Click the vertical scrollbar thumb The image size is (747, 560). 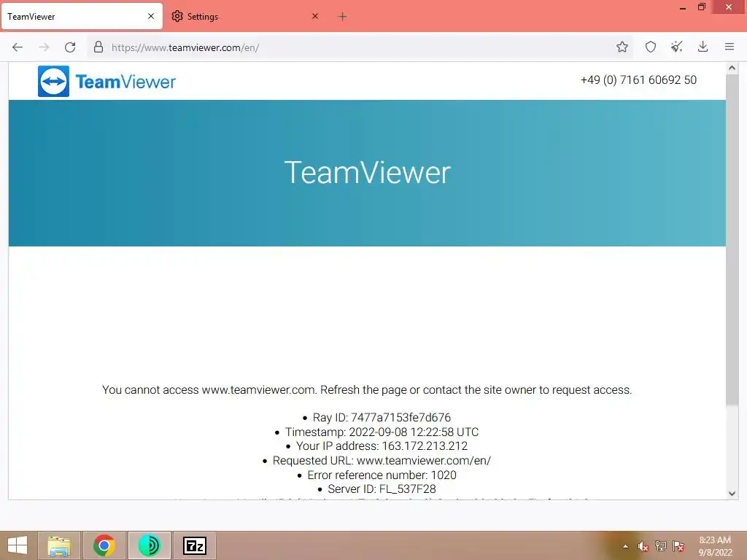[732, 240]
